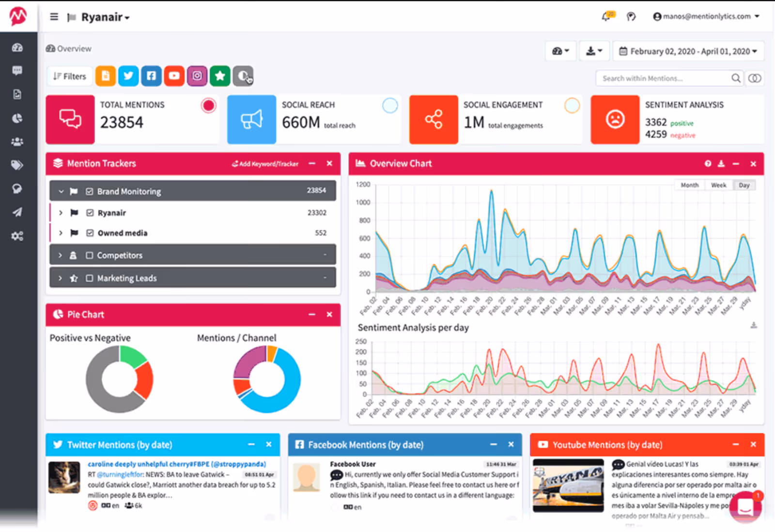The height and width of the screenshot is (532, 775).
Task: Expand the Competitors group
Action: coord(60,255)
